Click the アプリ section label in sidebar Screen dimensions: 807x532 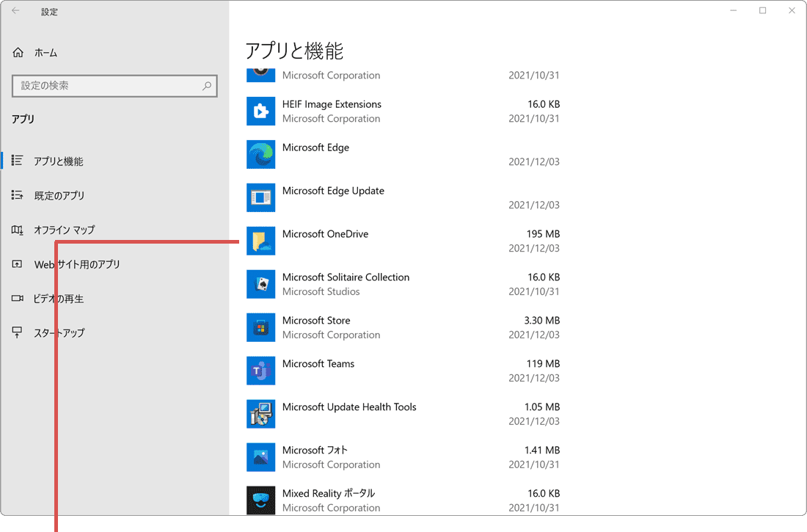(23, 119)
